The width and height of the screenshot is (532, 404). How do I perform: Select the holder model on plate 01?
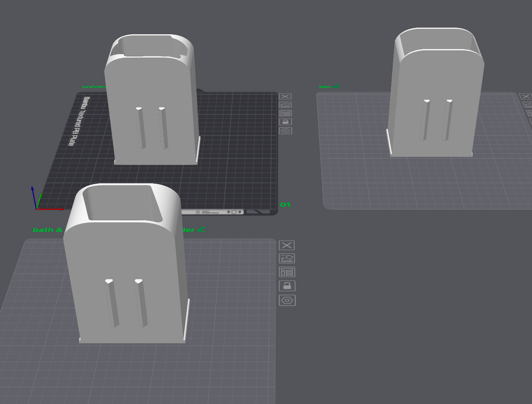[x=153, y=100]
